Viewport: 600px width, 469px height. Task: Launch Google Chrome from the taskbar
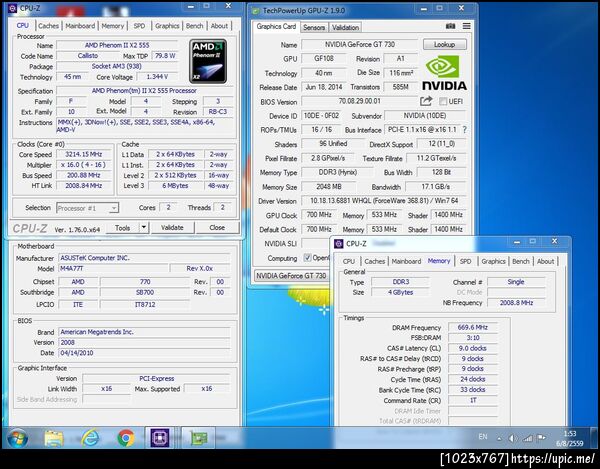[x=126, y=438]
